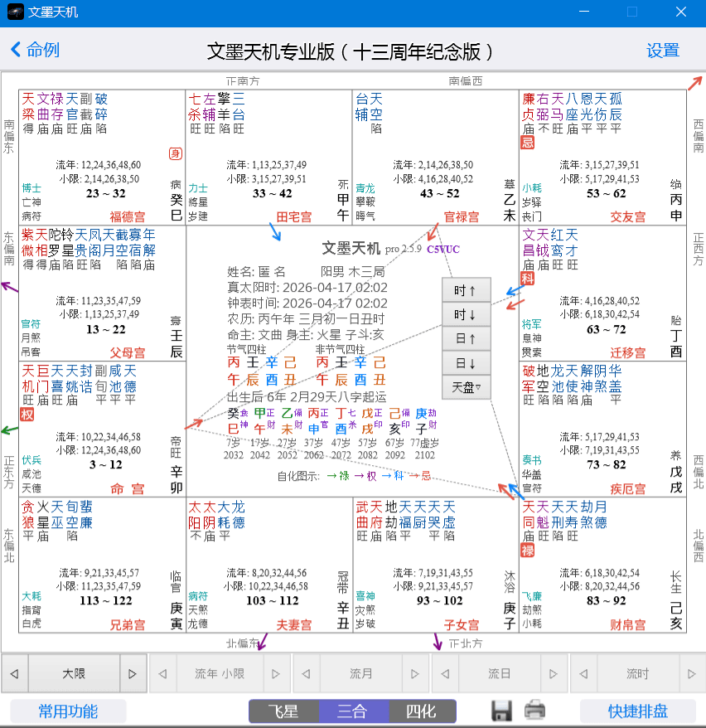This screenshot has width=706, height=728.
Task: Select the 子女宫 palace label
Action: (461, 625)
